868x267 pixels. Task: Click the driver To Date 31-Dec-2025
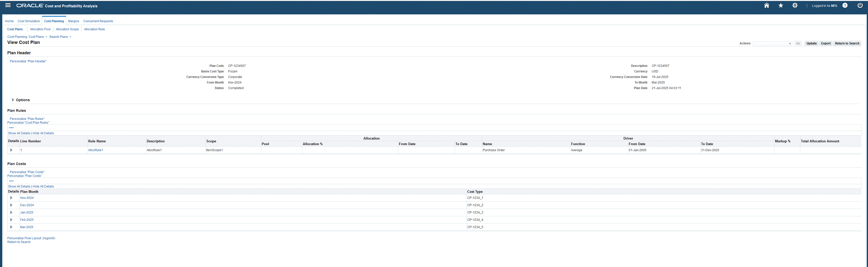[710, 150]
